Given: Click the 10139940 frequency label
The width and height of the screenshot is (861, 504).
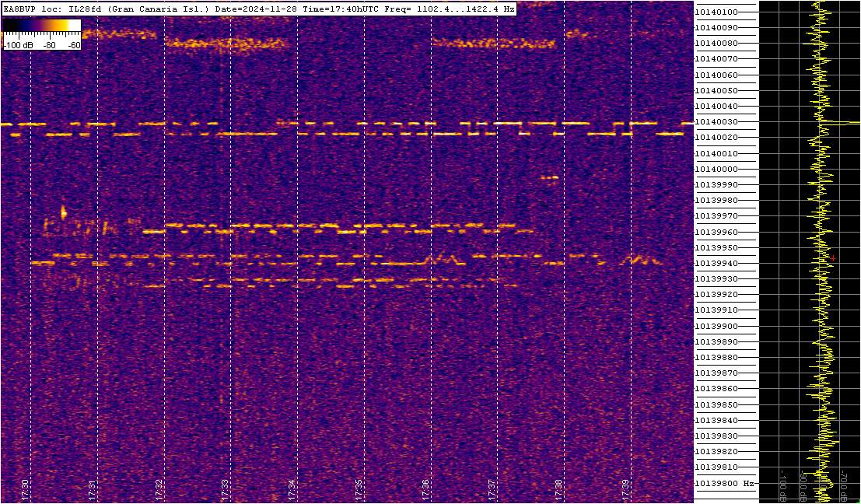Looking at the screenshot, I should tap(716, 263).
